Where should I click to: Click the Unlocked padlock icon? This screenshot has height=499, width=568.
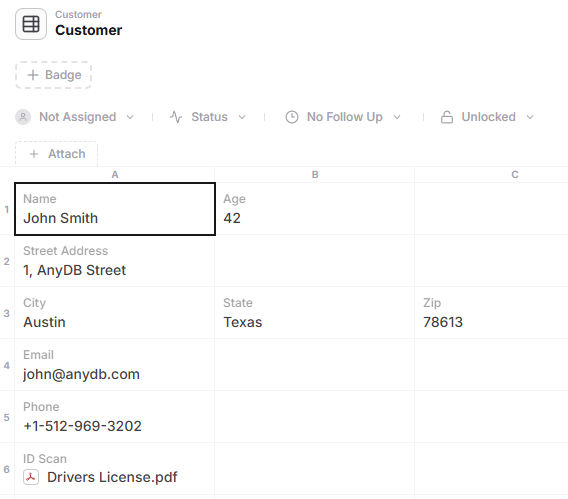tap(447, 117)
